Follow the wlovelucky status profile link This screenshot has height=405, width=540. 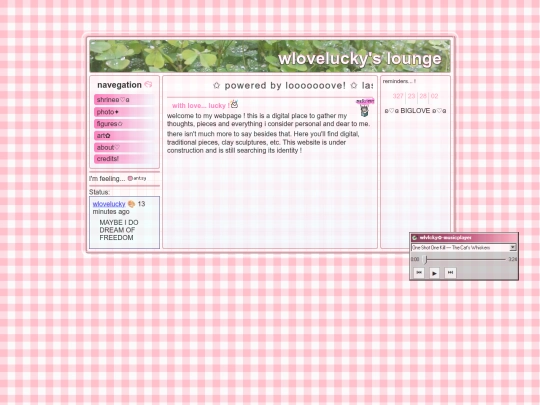pos(109,204)
